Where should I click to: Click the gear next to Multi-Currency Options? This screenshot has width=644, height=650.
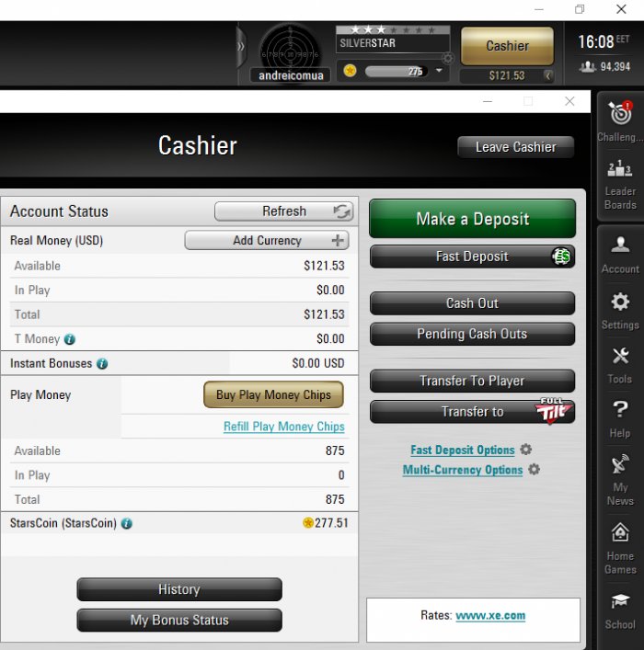point(534,469)
